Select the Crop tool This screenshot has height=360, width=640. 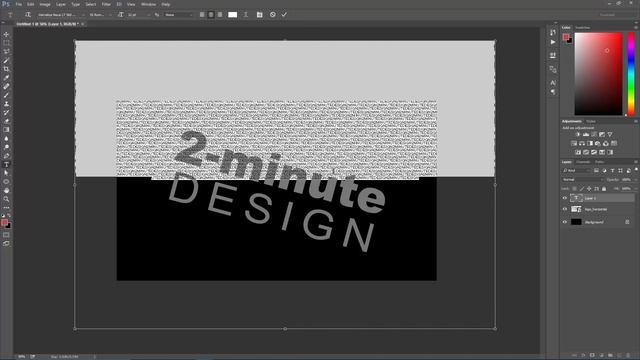(6, 69)
